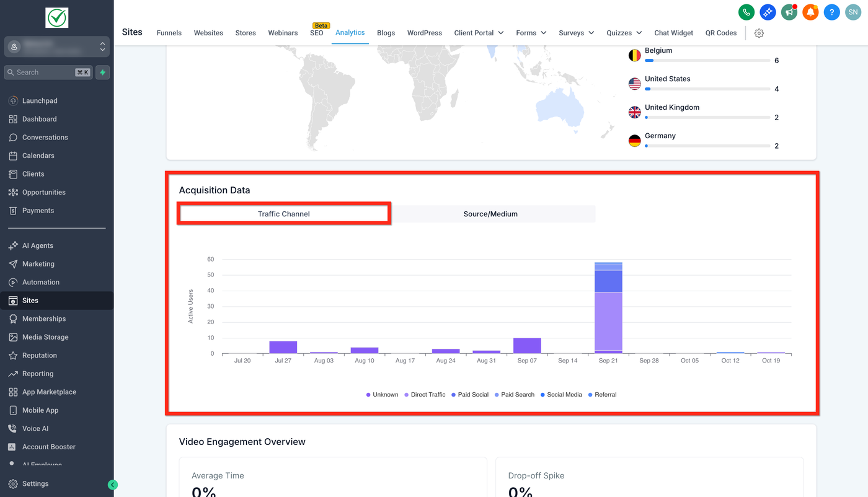The width and height of the screenshot is (868, 497).
Task: Open Launchpad from the sidebar
Action: (x=40, y=101)
